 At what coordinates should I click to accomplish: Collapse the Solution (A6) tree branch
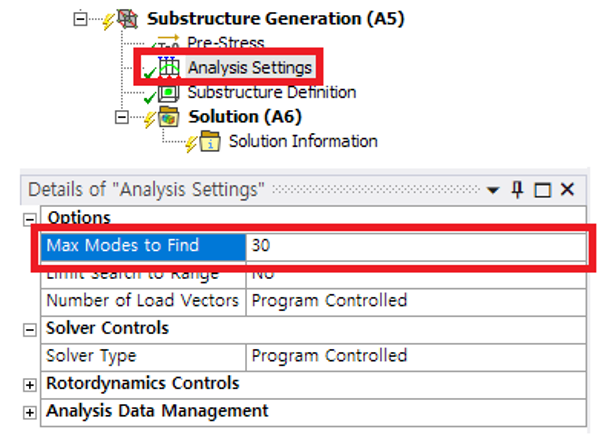tap(122, 117)
